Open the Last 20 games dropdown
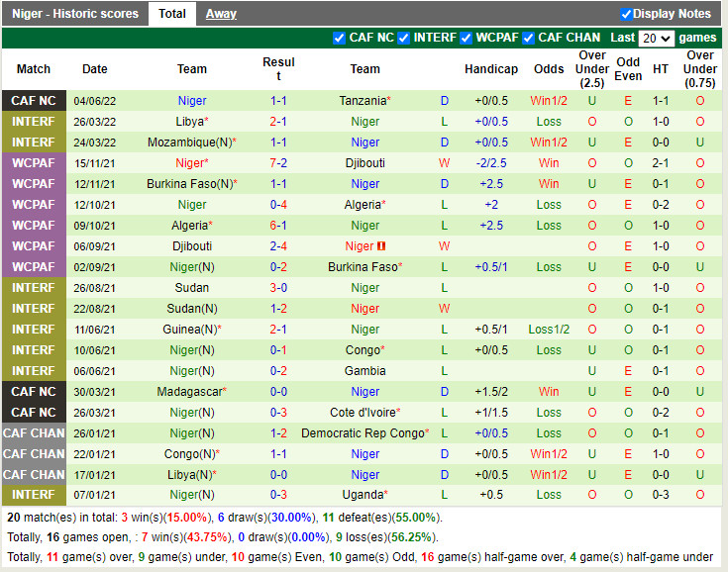This screenshot has width=728, height=572. pyautogui.click(x=656, y=38)
